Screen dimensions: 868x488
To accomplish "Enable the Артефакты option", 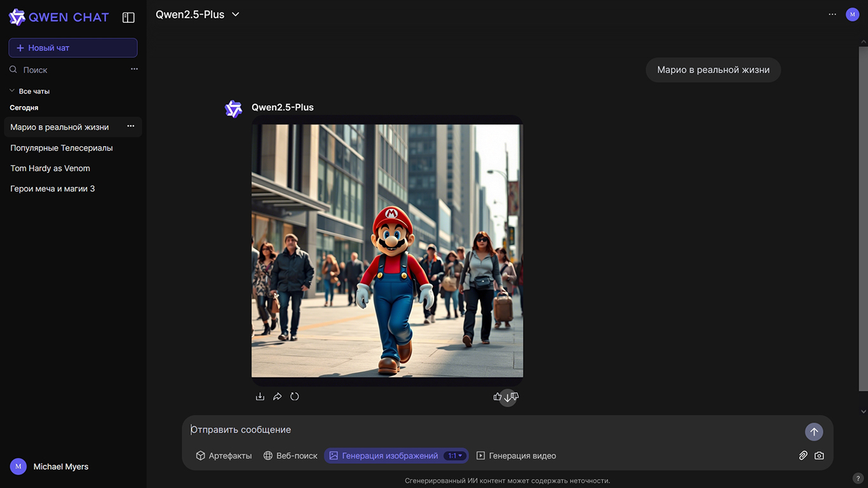I will coord(224,456).
